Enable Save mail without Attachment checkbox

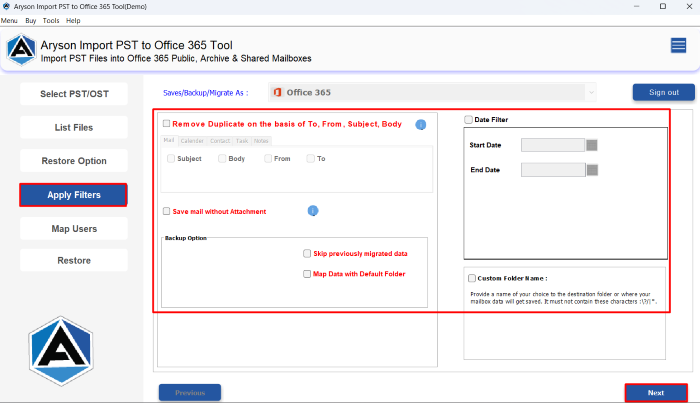click(x=167, y=211)
